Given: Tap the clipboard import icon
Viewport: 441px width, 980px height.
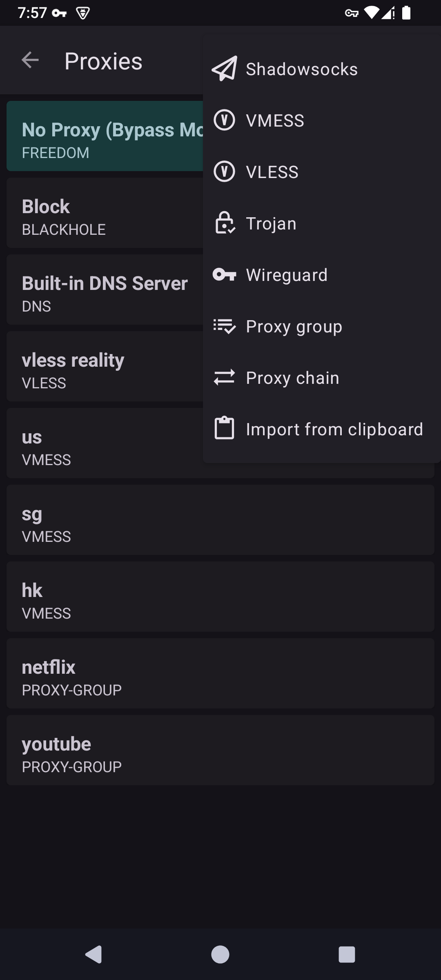Looking at the screenshot, I should point(224,428).
